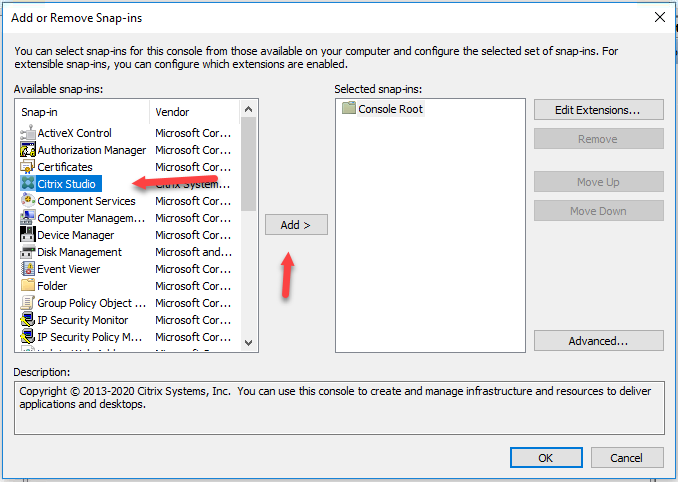Cancel the snap-ins dialog
The height and width of the screenshot is (482, 678).
[626, 457]
